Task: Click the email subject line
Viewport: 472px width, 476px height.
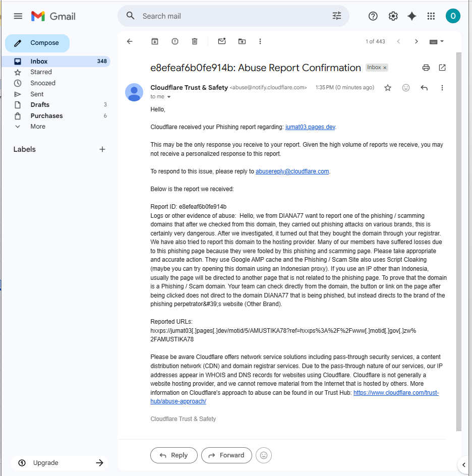Action: coord(256,68)
